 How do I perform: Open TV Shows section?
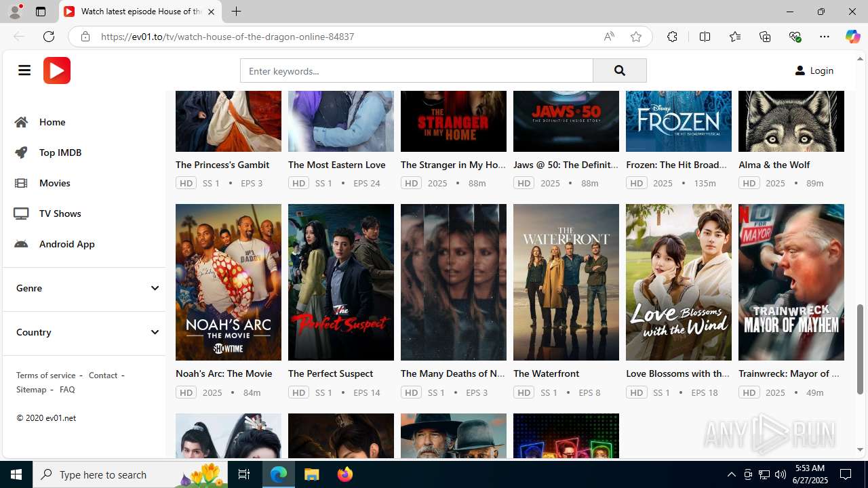(x=60, y=213)
